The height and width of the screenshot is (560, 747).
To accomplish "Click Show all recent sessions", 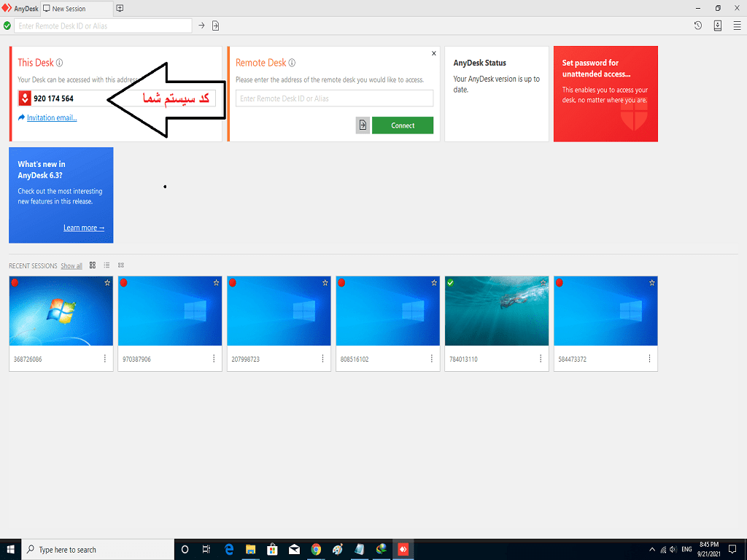I will (71, 265).
